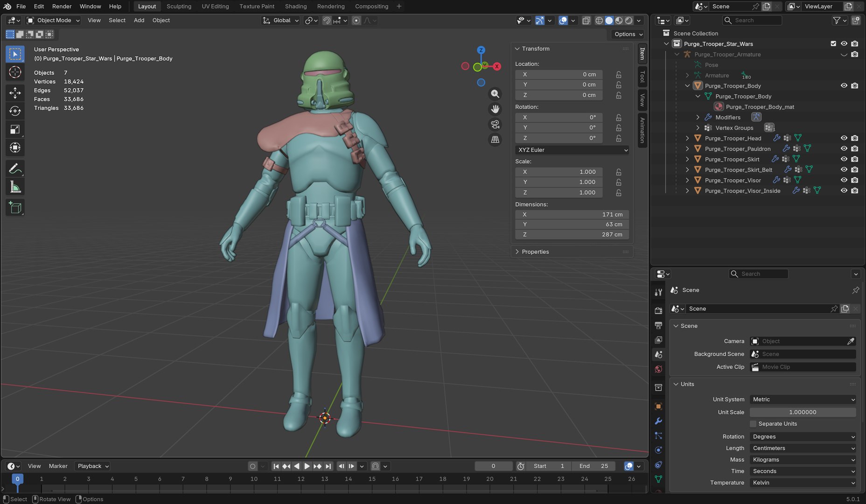Screen dimensions: 866x504
Task: Activate the Rotate tool
Action: coord(15,111)
